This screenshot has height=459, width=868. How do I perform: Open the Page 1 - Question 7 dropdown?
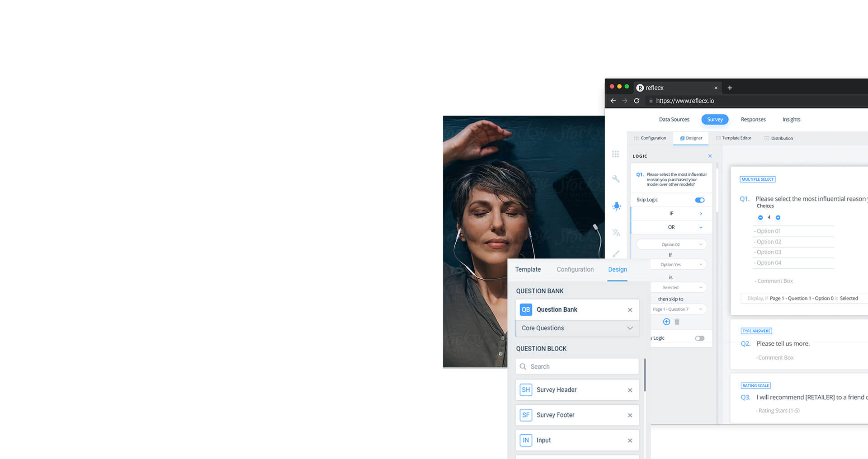pyautogui.click(x=679, y=309)
